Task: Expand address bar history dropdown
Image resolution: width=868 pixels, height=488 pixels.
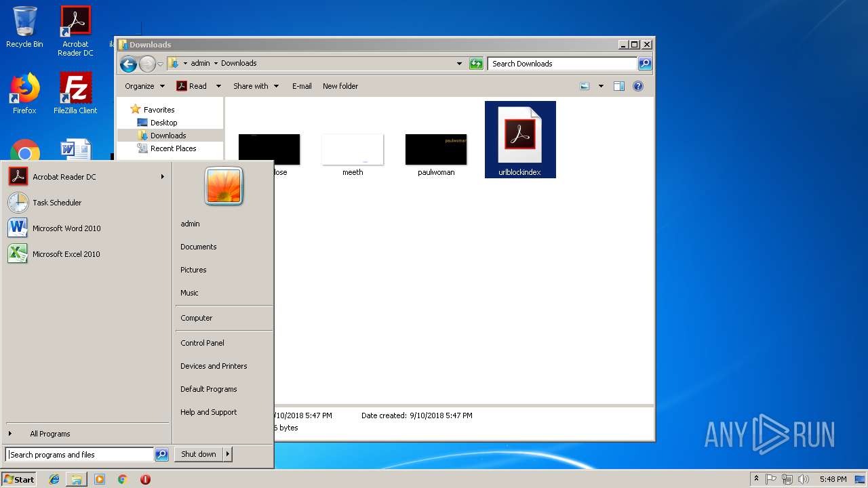Action: 459,64
